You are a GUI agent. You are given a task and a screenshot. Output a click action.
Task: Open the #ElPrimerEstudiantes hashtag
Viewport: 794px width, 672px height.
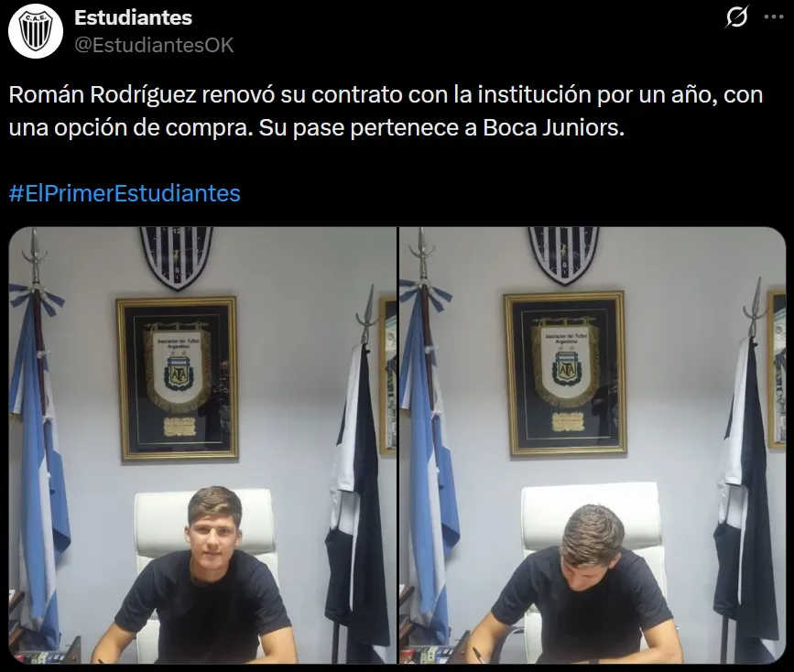pyautogui.click(x=125, y=193)
